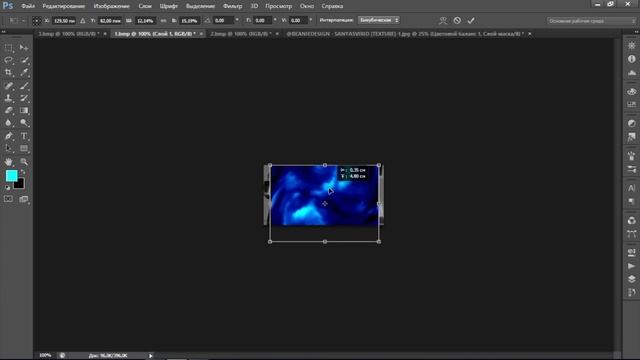
Task: Click the reference point locator grid
Action: 37,20
